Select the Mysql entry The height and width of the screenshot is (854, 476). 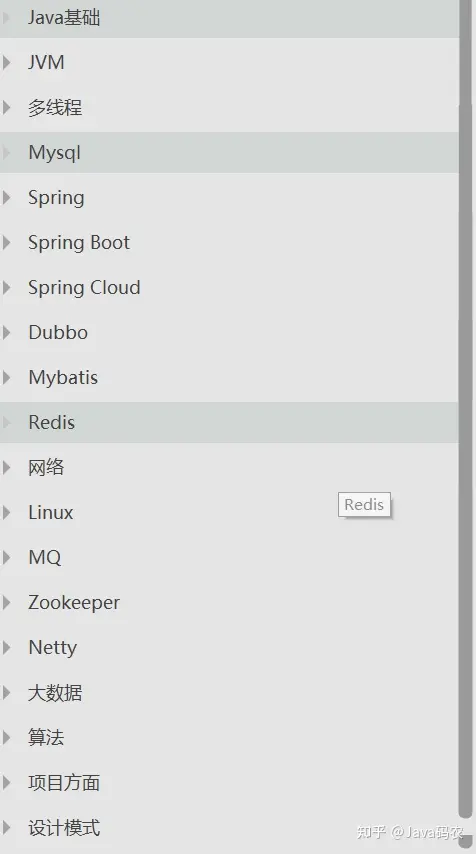click(54, 153)
